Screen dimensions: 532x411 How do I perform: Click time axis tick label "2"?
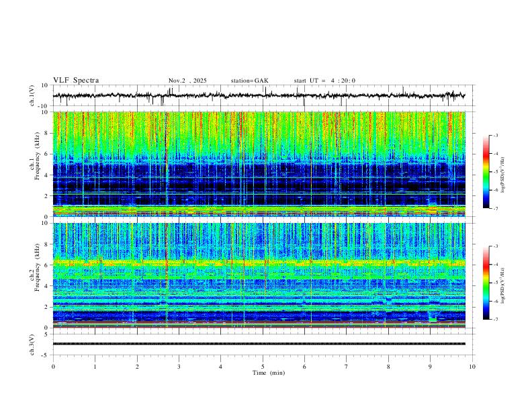click(x=137, y=367)
